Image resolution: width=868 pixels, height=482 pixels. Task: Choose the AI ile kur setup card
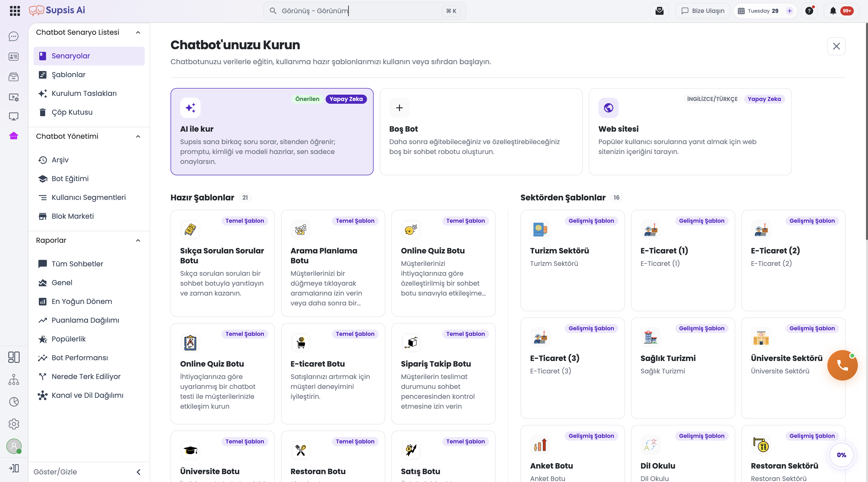pyautogui.click(x=272, y=132)
